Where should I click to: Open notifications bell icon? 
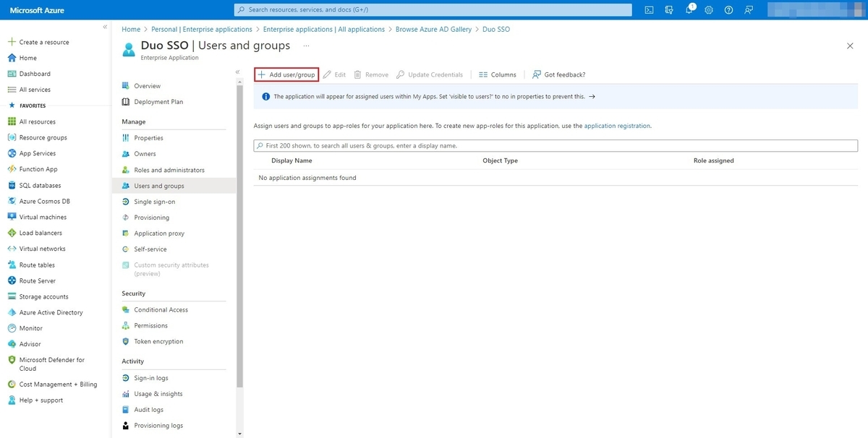click(689, 9)
